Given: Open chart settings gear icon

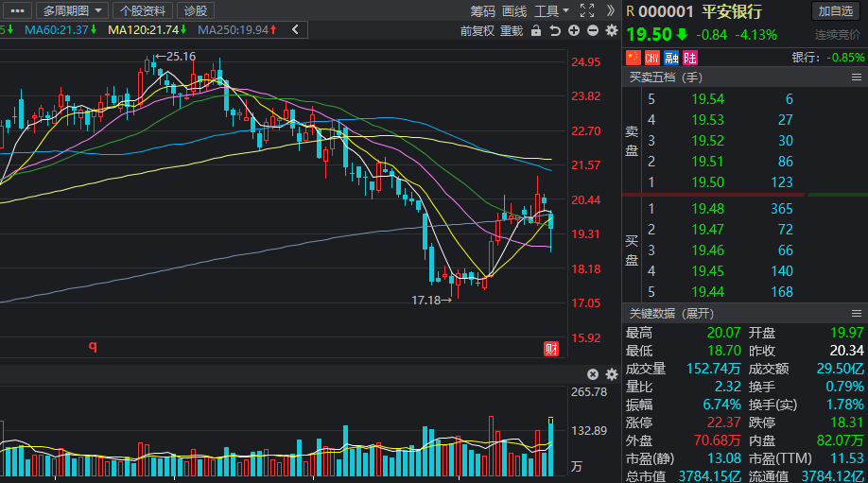Looking at the screenshot, I should coord(612,30).
